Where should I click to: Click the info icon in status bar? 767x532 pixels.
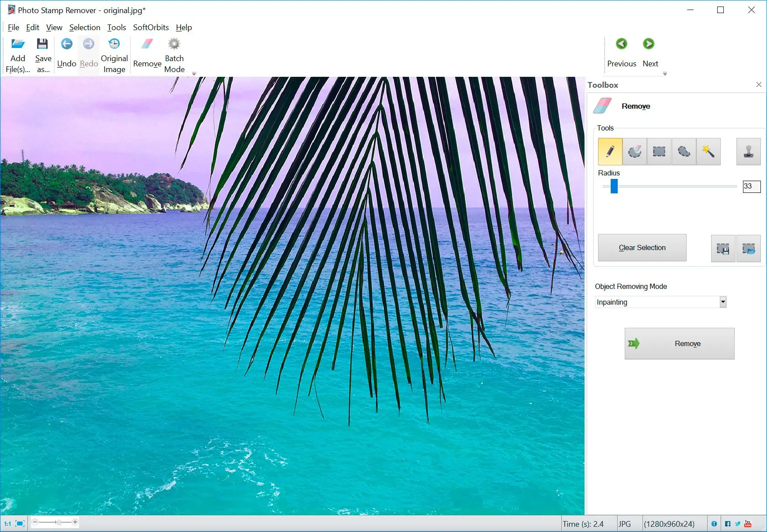714,524
